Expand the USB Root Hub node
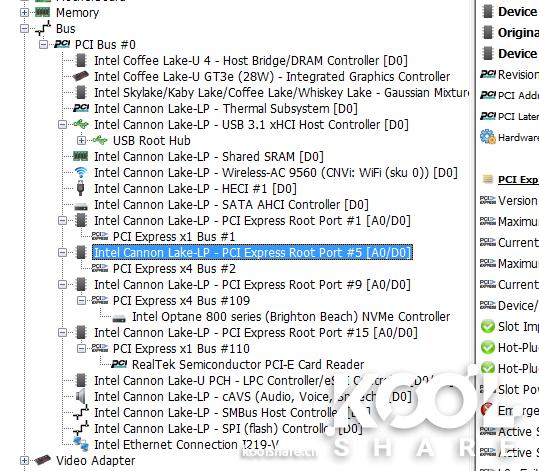This screenshot has height=471, width=539. tap(81, 141)
